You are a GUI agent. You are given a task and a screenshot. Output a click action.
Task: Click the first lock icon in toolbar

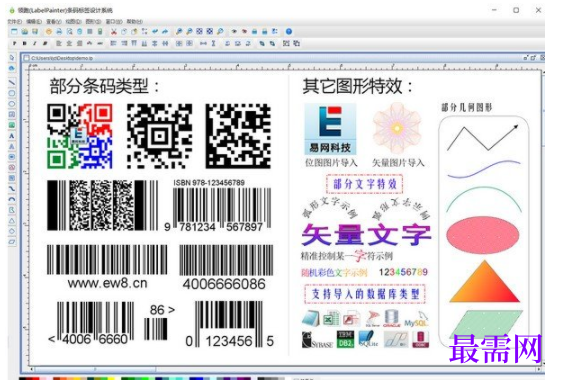coord(254,31)
